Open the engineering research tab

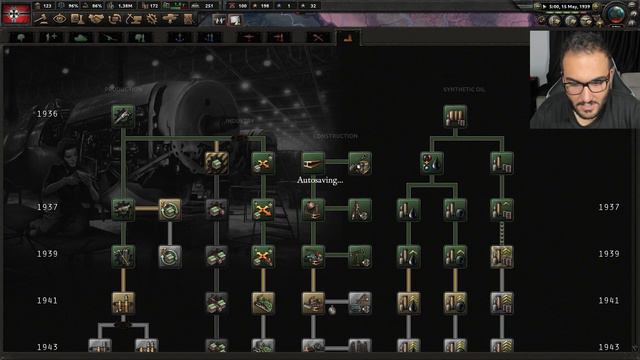(x=318, y=38)
